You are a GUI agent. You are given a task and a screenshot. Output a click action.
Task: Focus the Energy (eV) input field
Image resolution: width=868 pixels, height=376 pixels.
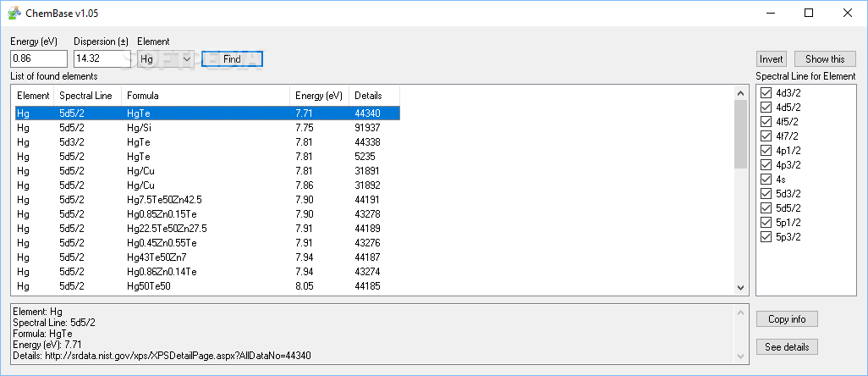click(39, 58)
